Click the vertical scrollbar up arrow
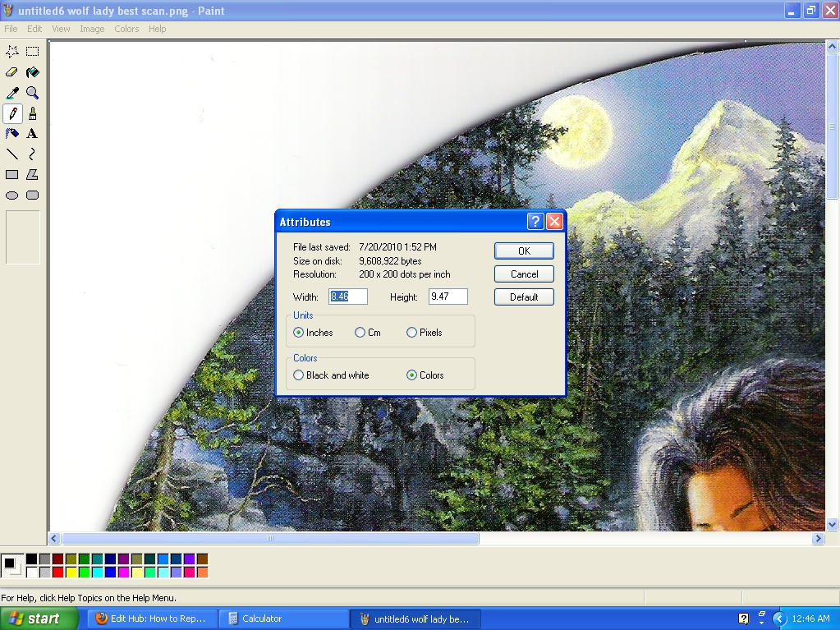Viewport: 840px width, 630px height. point(832,47)
